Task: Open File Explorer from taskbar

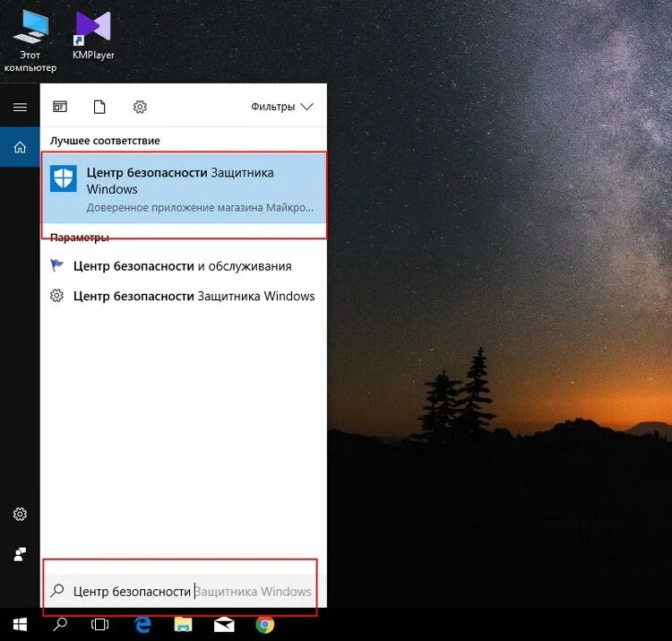Action: pyautogui.click(x=183, y=624)
